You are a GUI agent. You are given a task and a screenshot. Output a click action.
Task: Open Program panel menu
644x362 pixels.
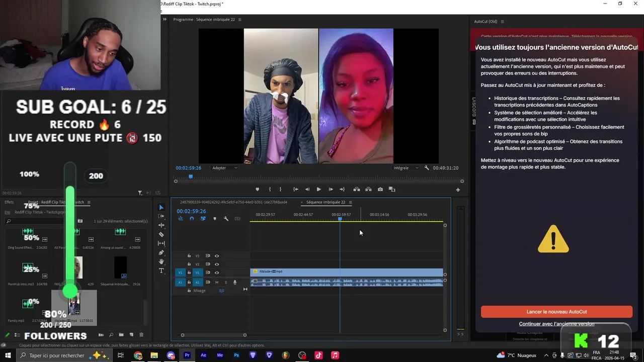coord(239,20)
